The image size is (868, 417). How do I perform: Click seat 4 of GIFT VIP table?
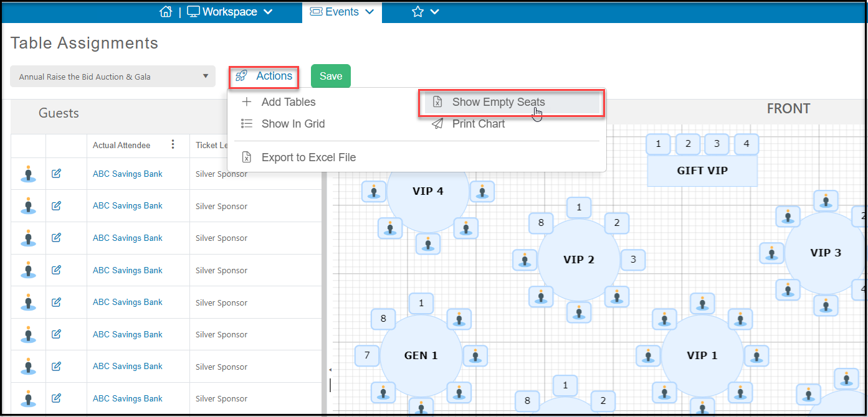pyautogui.click(x=746, y=144)
